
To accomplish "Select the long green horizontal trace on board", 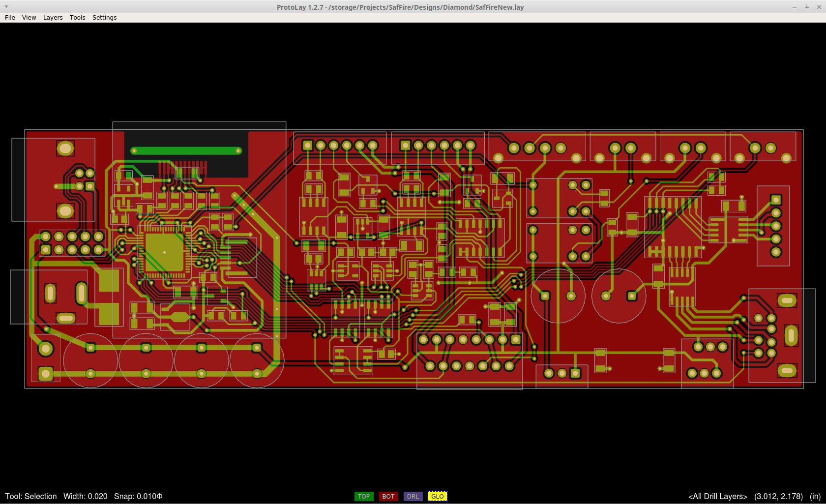I will 186,151.
